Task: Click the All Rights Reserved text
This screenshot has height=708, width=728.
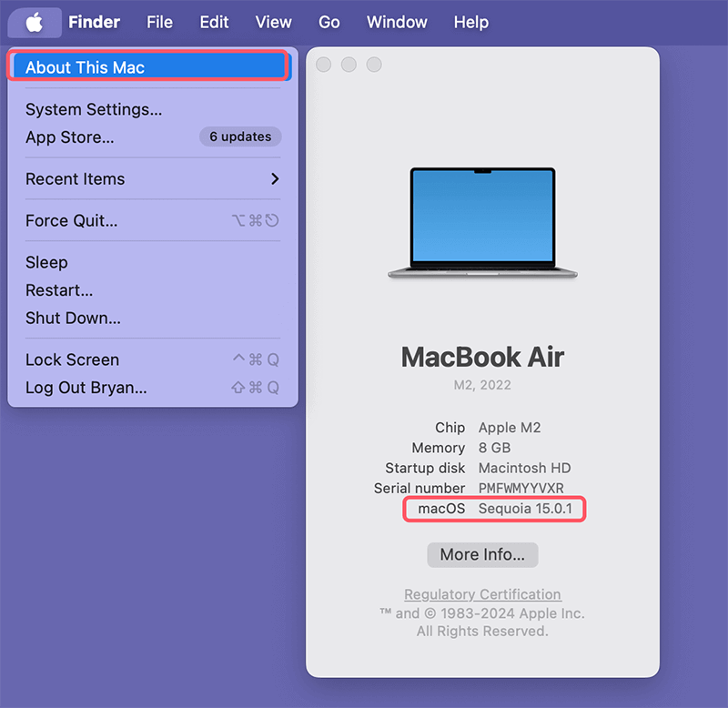Action: coord(482,632)
